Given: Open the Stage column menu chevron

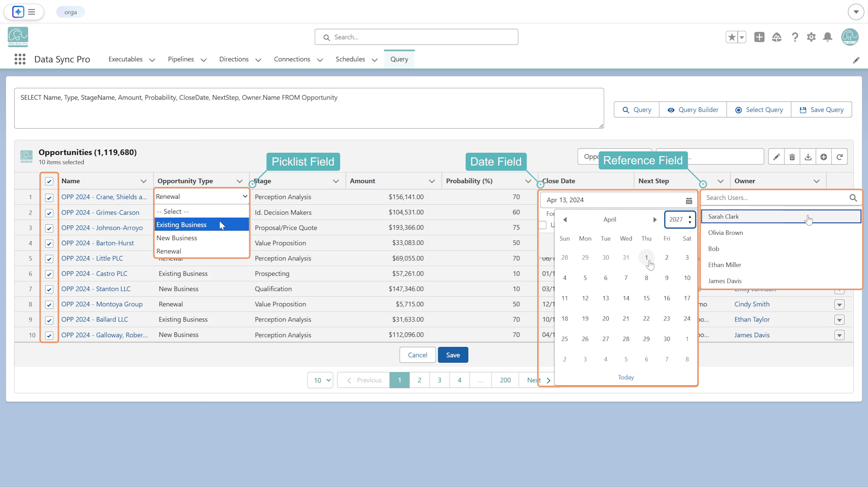Looking at the screenshot, I should point(336,181).
